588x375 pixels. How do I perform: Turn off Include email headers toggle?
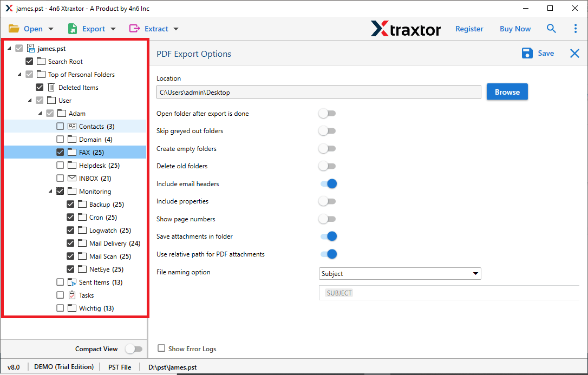(328, 184)
